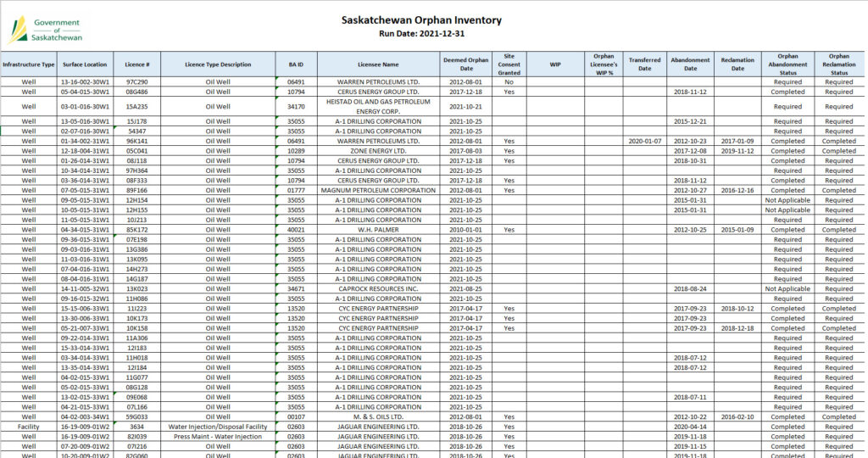868x458 pixels.
Task: Select the BA ID column header
Action: [x=296, y=64]
